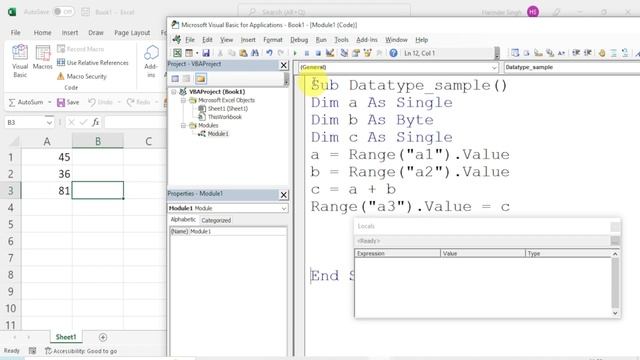Open the VBA Insert menu
640x360 pixels.
(x=248, y=40)
